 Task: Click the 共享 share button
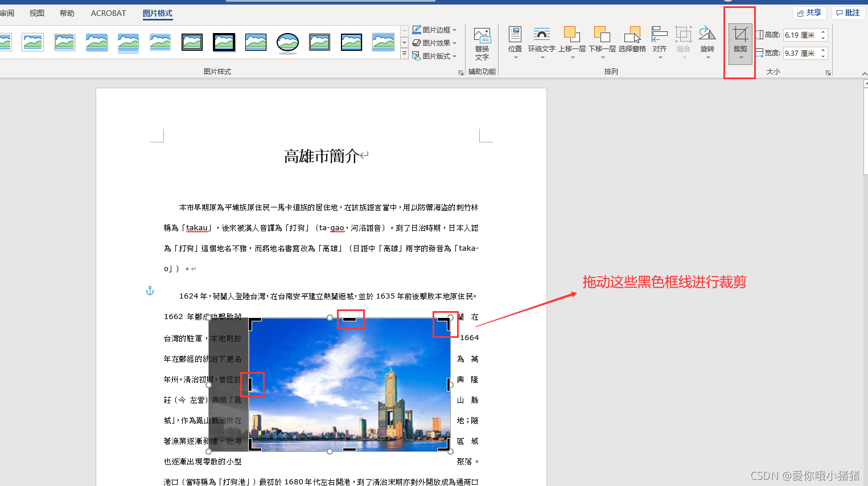809,13
